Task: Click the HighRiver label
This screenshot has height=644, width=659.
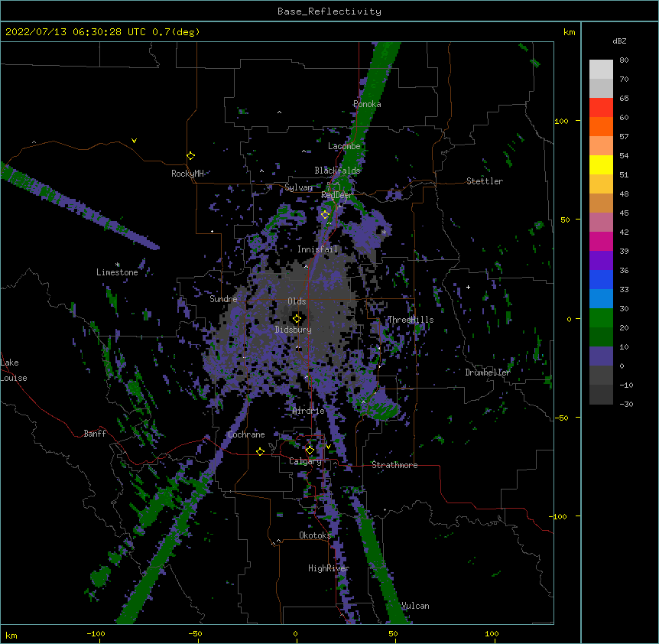Action: (329, 568)
